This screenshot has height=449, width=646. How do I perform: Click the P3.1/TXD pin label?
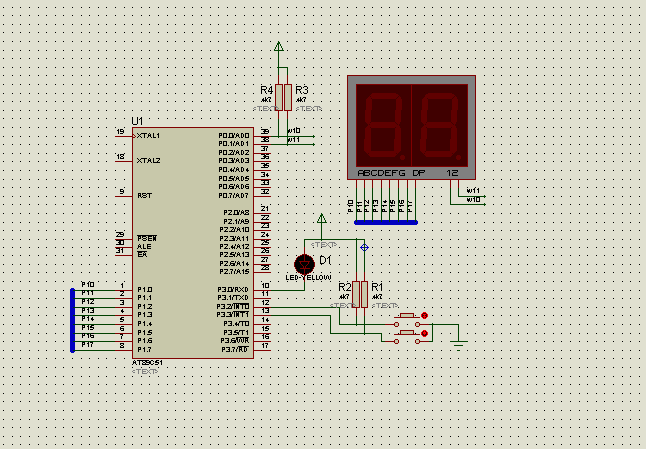click(x=233, y=298)
